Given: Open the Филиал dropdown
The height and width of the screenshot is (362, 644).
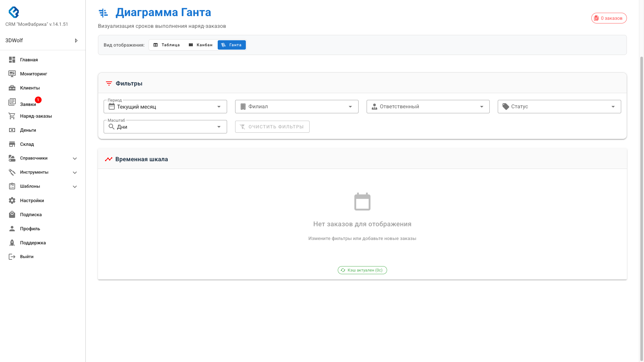Looking at the screenshot, I should pyautogui.click(x=297, y=107).
